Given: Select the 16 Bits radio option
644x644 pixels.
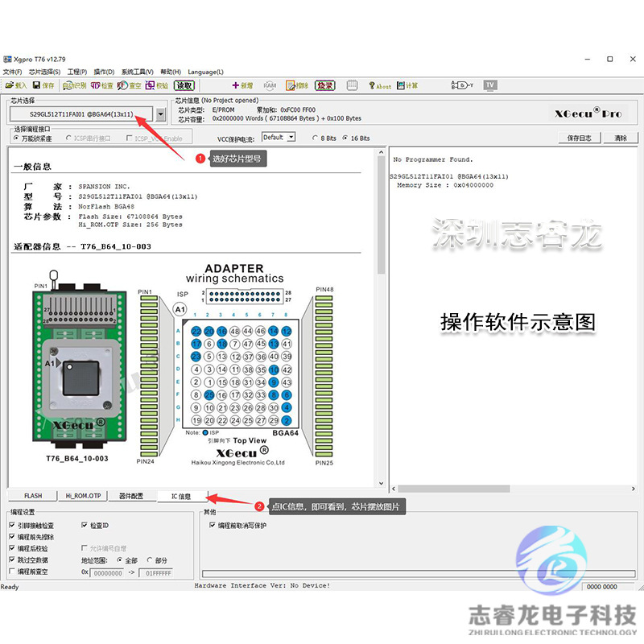Looking at the screenshot, I should pos(345,138).
